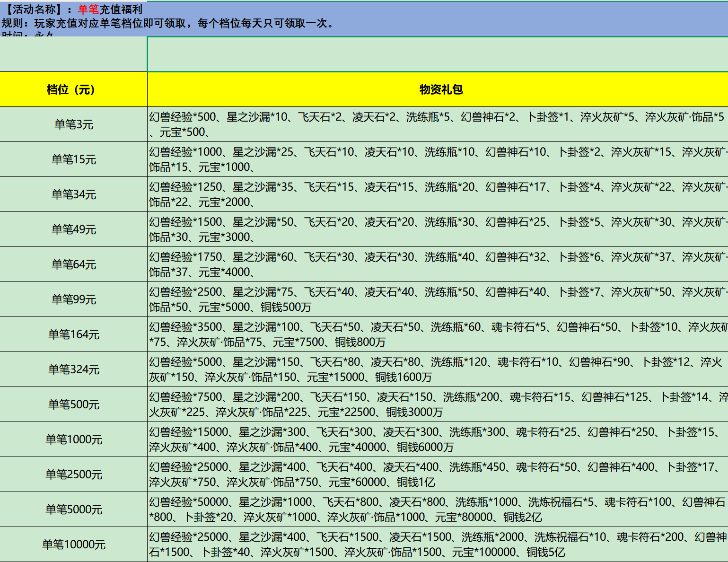
Task: Select the 单笔99元 tier cell
Action: [x=73, y=299]
